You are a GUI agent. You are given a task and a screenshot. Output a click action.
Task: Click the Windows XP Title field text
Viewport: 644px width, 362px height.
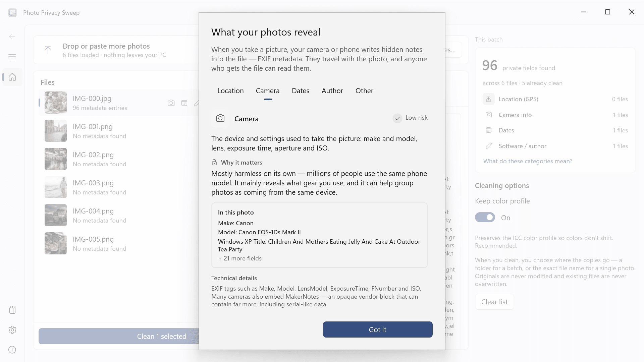coord(319,245)
